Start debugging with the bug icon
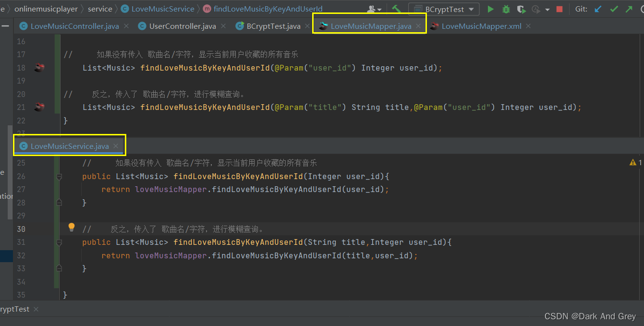 [506, 9]
